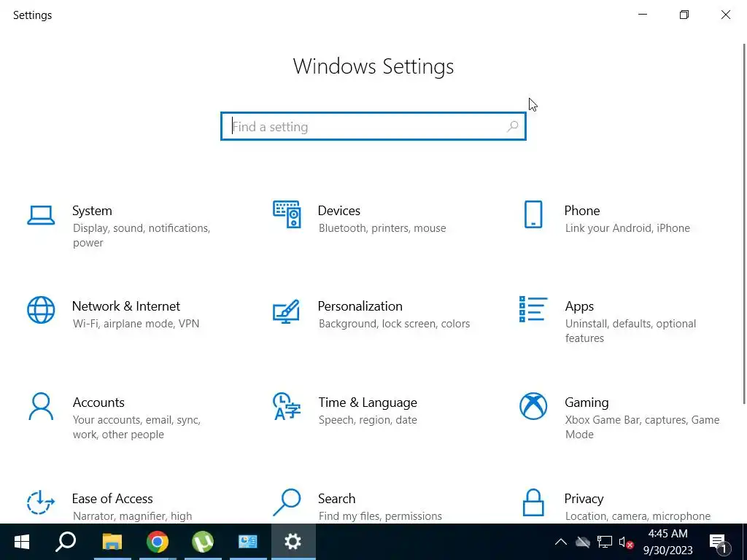
Task: Open the Gaming Xbox icon
Action: (x=533, y=406)
